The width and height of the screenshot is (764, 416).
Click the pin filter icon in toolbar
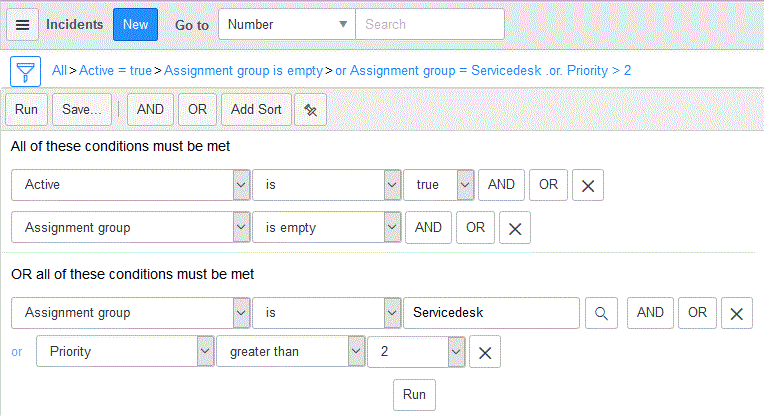310,110
